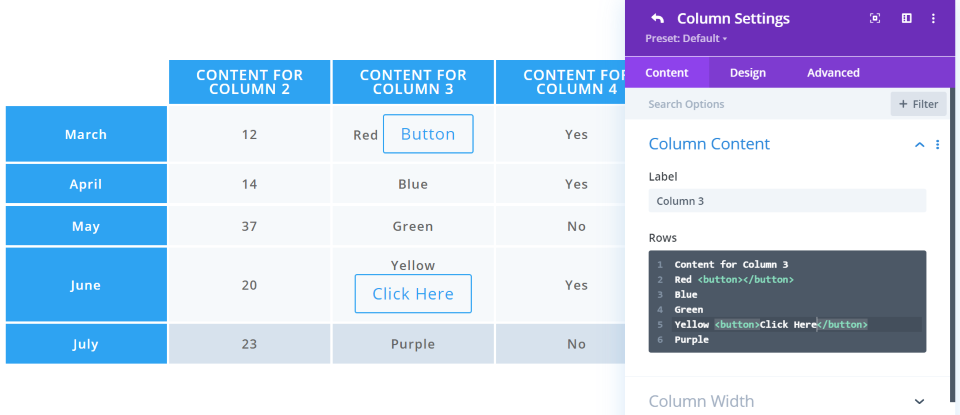Click the Label input containing Column 3
960x415 pixels.
tap(787, 201)
